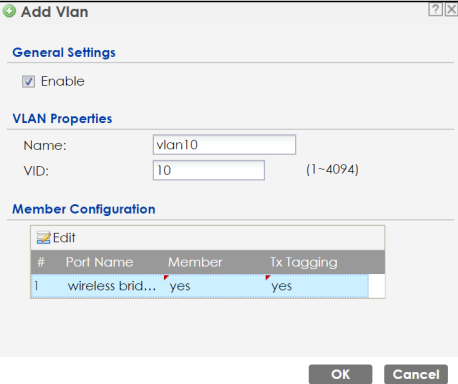Viewport: 458px width, 384px height.
Task: Confirm the VLAN with the OK button
Action: (340, 374)
